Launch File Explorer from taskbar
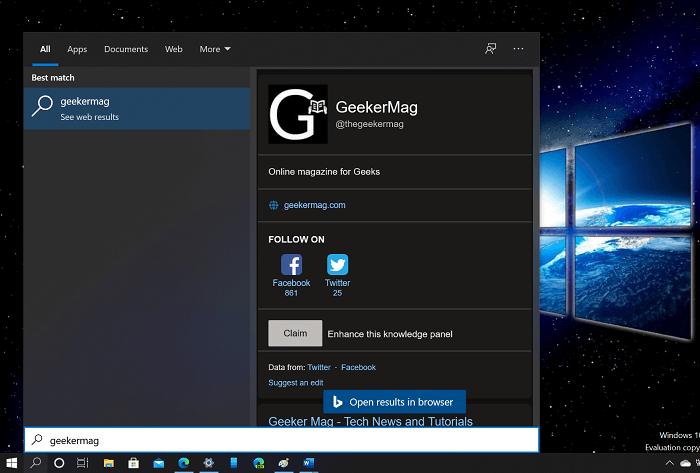700x473 pixels. pos(108,463)
